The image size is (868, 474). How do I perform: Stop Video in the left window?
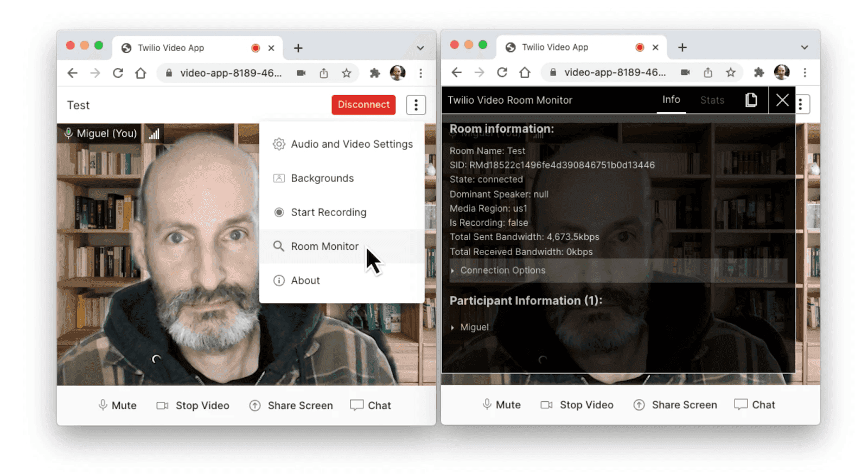(x=193, y=406)
